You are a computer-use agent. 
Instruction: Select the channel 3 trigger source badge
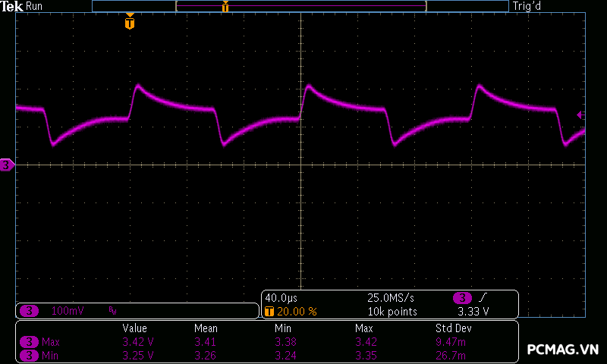(x=461, y=297)
